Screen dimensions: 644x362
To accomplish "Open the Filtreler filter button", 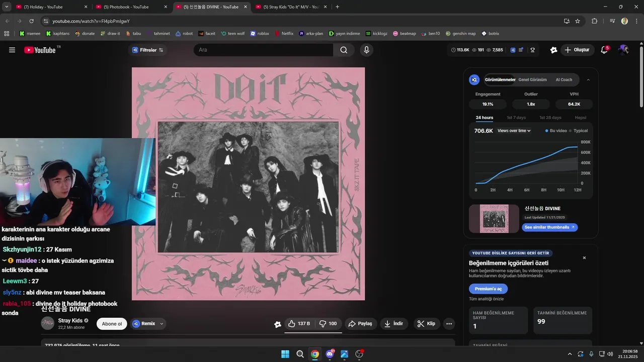I will tap(147, 50).
